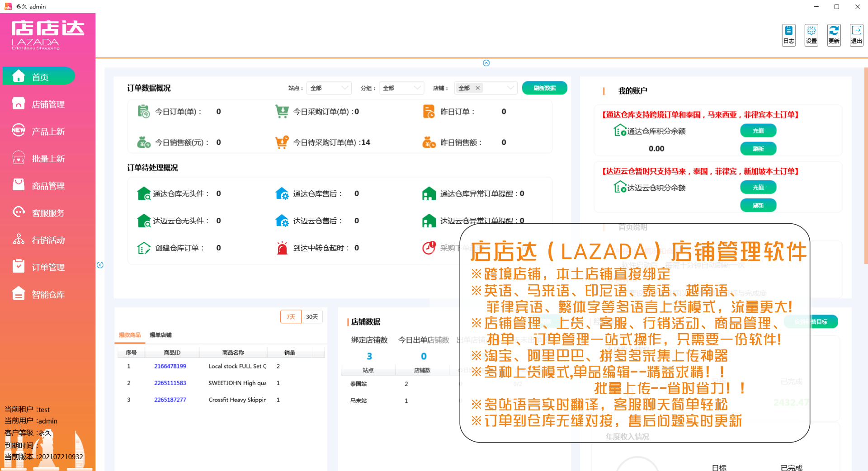
Task: Click the 更新 update icon
Action: [834, 35]
